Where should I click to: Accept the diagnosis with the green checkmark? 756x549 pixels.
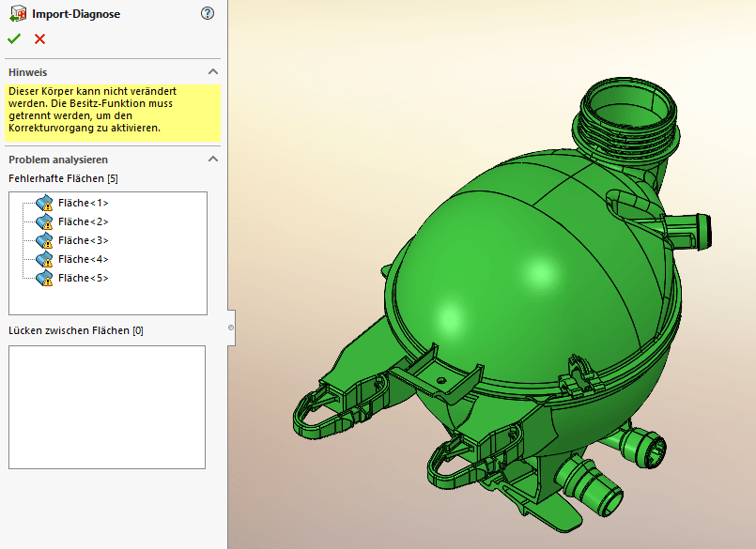point(13,38)
